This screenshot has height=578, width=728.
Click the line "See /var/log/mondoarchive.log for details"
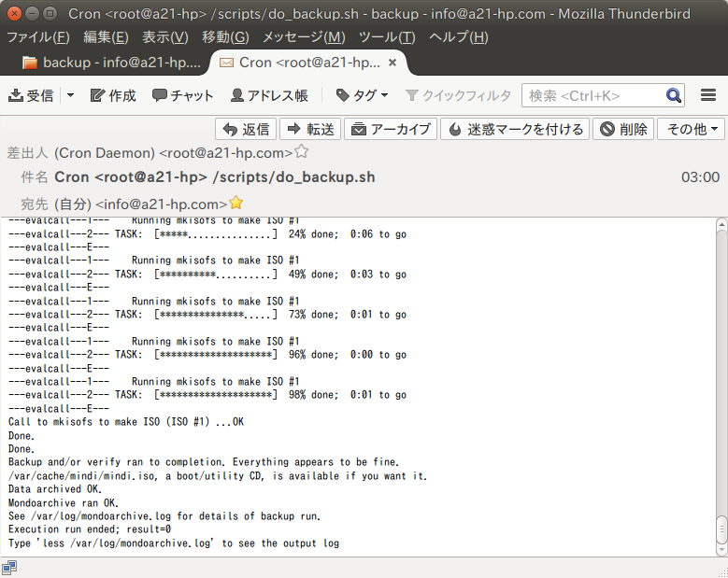164,516
